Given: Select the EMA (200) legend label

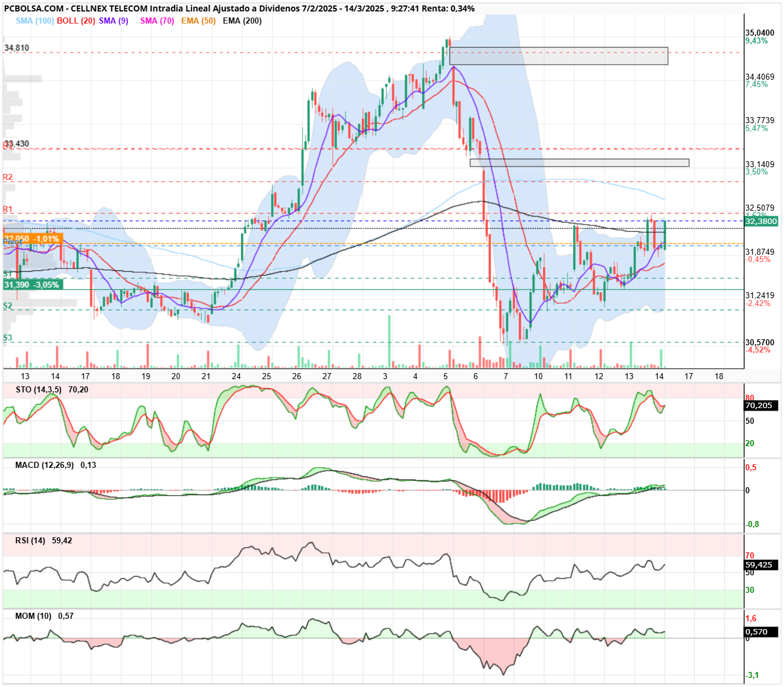Looking at the screenshot, I should click(242, 21).
